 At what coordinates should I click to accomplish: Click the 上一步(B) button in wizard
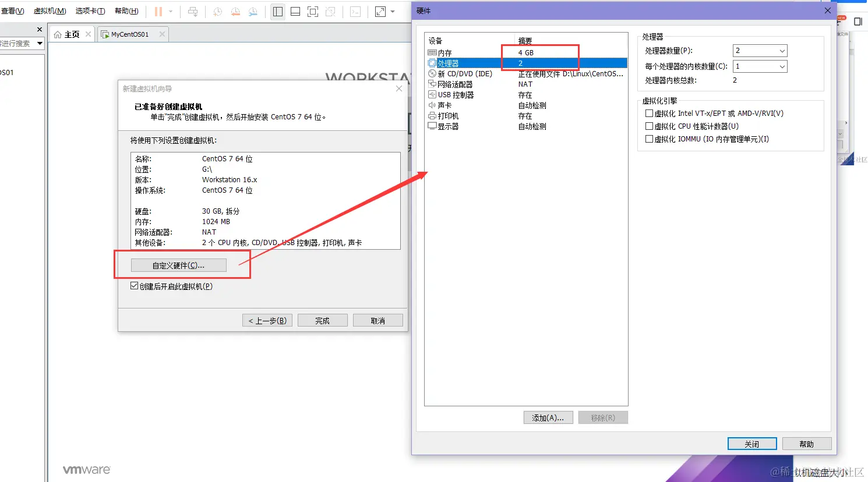tap(267, 321)
